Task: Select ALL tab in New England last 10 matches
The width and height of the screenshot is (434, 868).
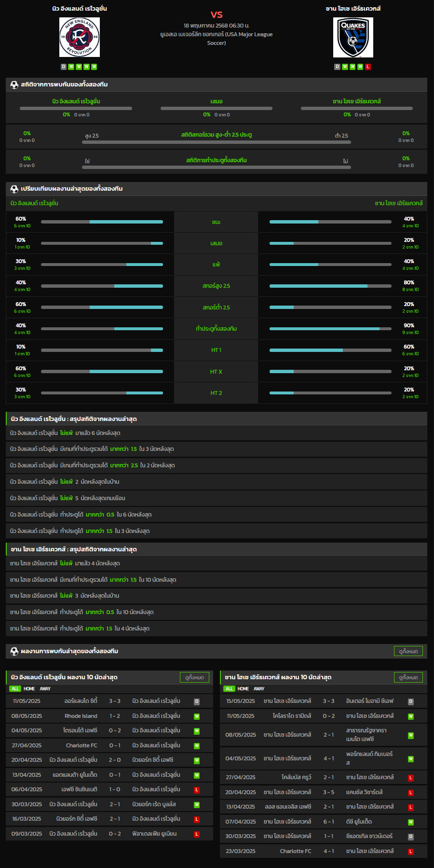Action: point(15,689)
